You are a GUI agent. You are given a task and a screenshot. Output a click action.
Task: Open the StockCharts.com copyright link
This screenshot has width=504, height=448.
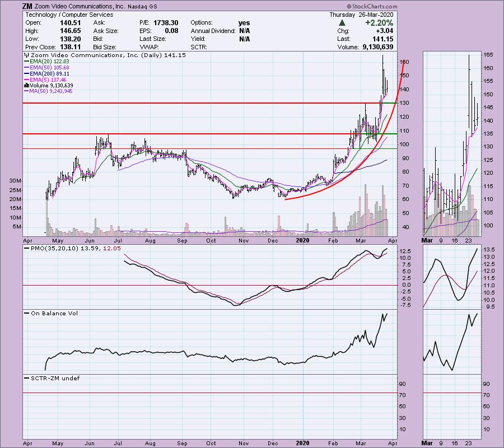(x=372, y=6)
